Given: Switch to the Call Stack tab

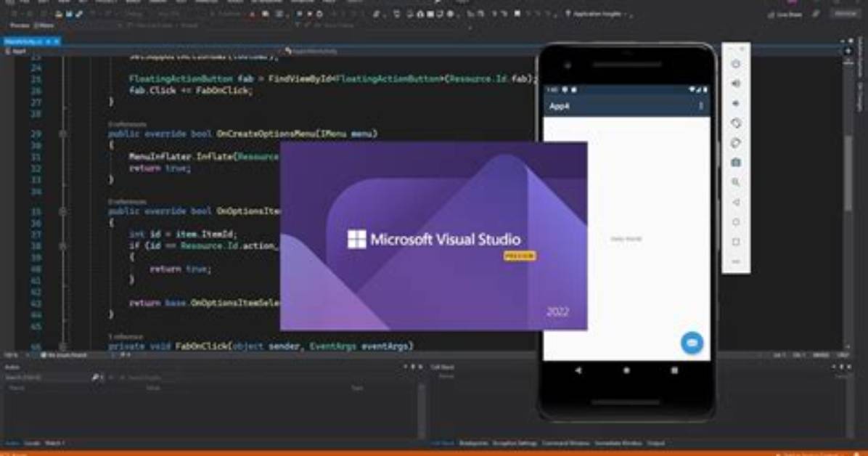Looking at the screenshot, I should click(x=442, y=443).
